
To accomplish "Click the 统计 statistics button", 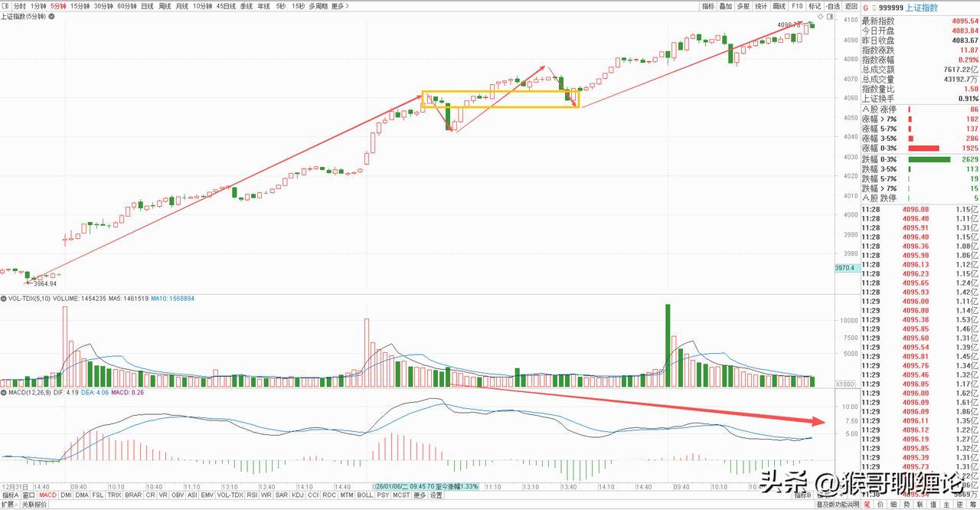I will 761,6.
